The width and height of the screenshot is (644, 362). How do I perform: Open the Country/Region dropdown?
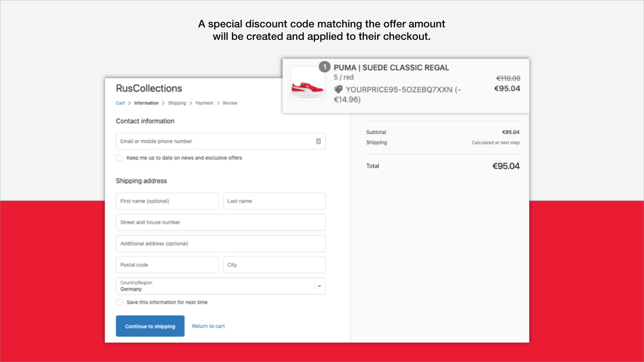coord(220,286)
